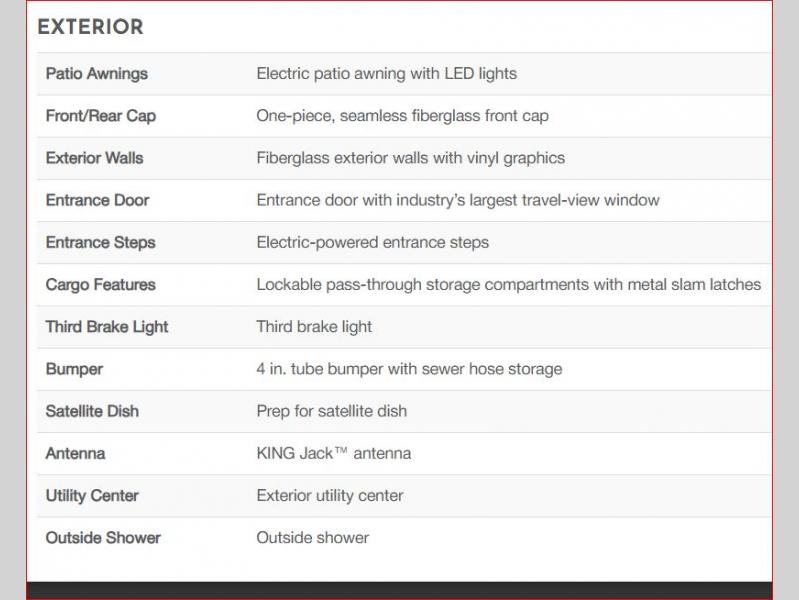Click the Cargo Features label
This screenshot has height=600, width=799.
click(x=100, y=285)
